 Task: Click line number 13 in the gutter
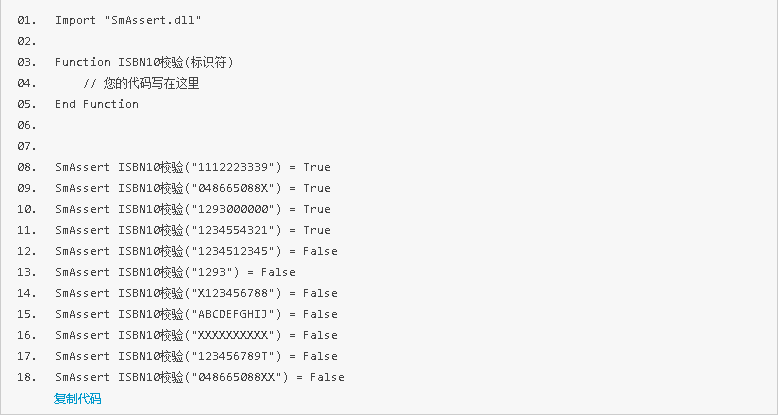coord(27,272)
